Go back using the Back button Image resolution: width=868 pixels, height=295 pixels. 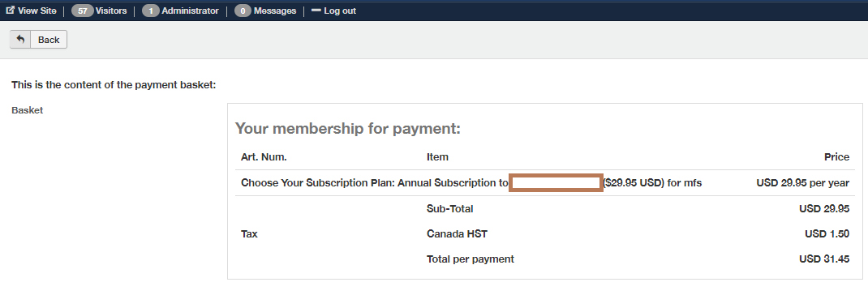(39, 40)
